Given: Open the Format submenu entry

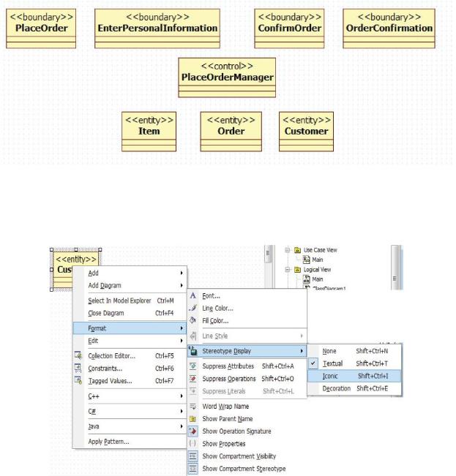Looking at the screenshot, I should [x=130, y=328].
